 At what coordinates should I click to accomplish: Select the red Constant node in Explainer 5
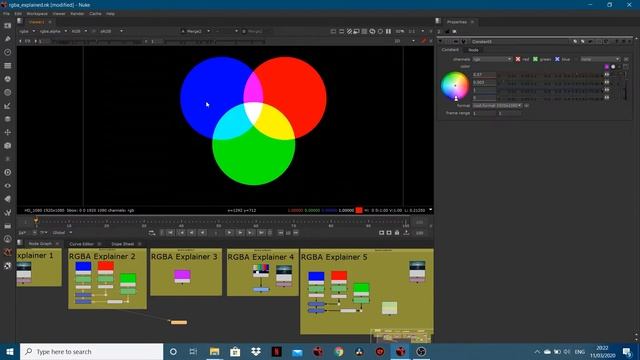click(x=339, y=276)
